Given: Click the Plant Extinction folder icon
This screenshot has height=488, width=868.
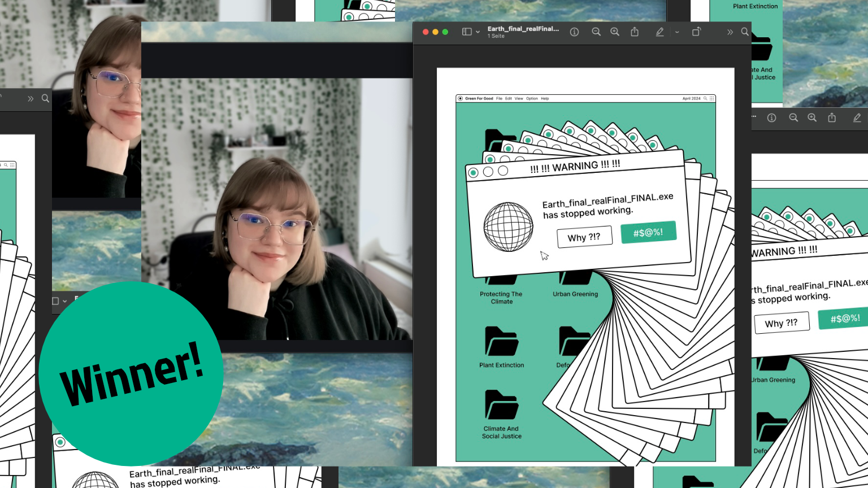Looking at the screenshot, I should tap(501, 342).
